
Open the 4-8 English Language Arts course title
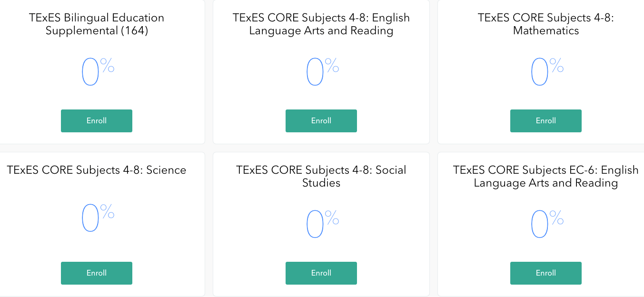click(321, 24)
